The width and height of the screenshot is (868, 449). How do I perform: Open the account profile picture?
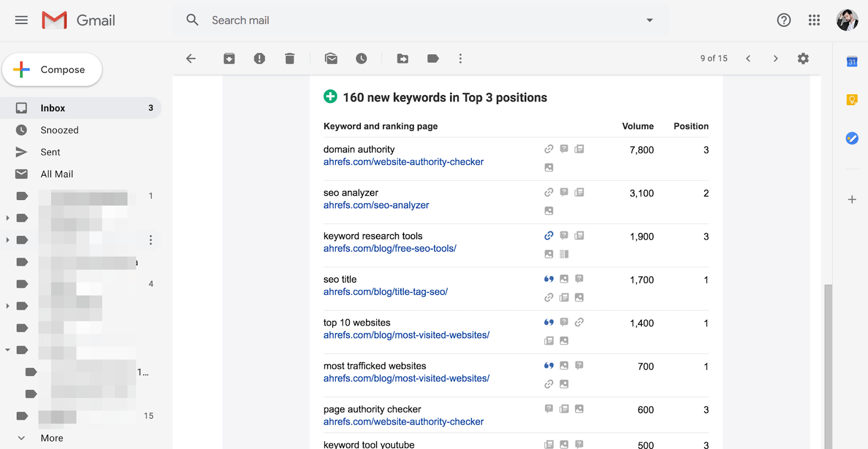tap(847, 20)
